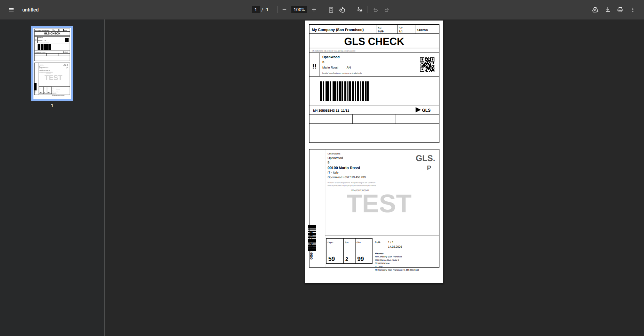Enable the Draw annotation tool
The width and height of the screenshot is (644, 336).
360,10
